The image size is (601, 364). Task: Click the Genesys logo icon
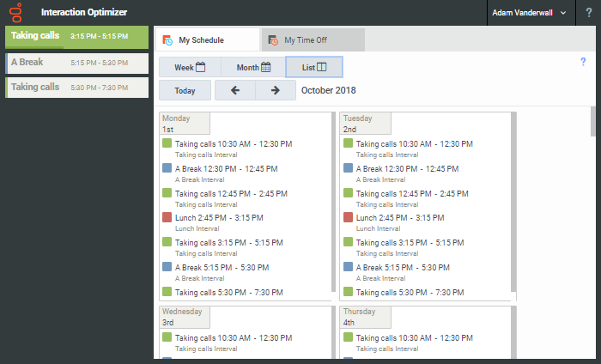15,13
